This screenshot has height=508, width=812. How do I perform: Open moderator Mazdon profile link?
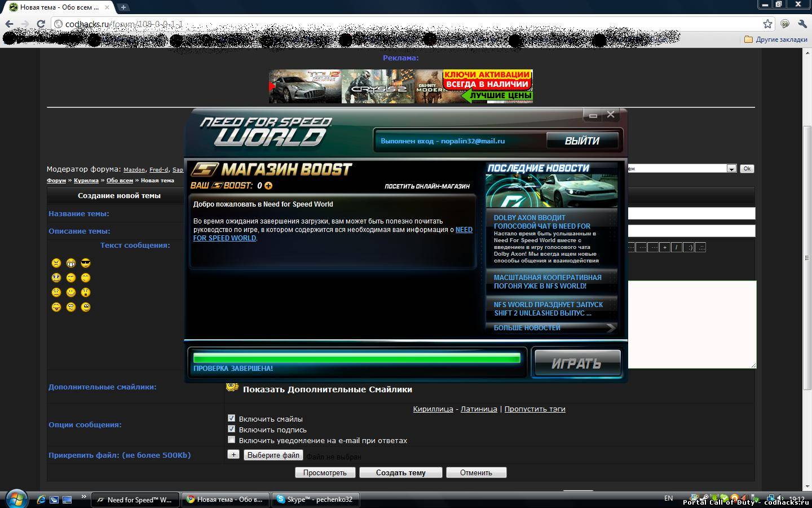(134, 169)
